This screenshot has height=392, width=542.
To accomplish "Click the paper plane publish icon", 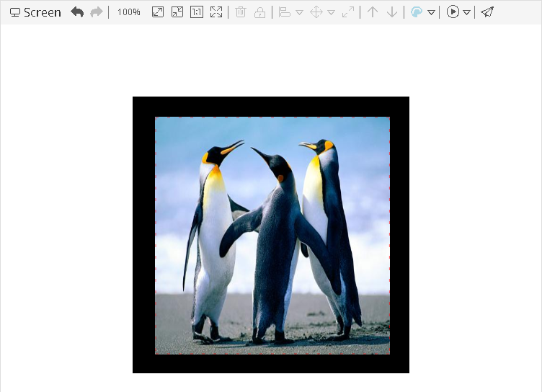I will [x=487, y=12].
